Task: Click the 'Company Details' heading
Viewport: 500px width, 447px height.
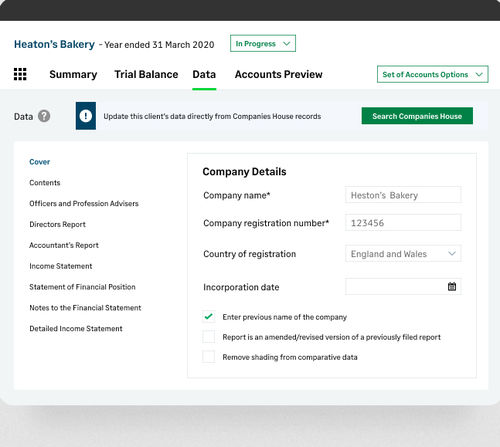Action: [x=244, y=172]
